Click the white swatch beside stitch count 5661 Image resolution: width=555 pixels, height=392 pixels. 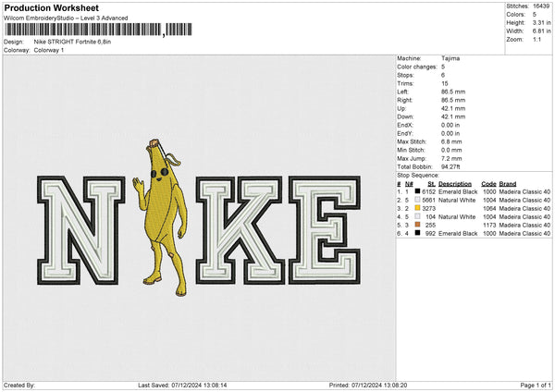[418, 200]
